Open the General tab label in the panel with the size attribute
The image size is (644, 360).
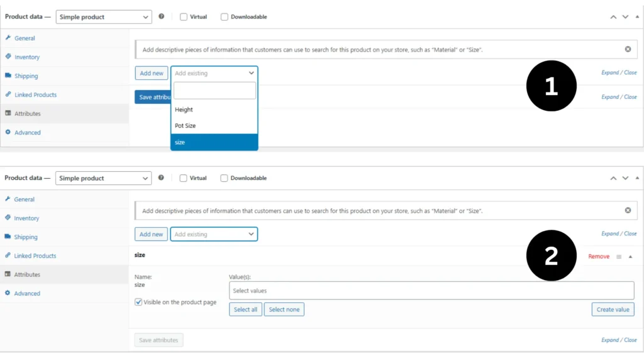point(25,200)
